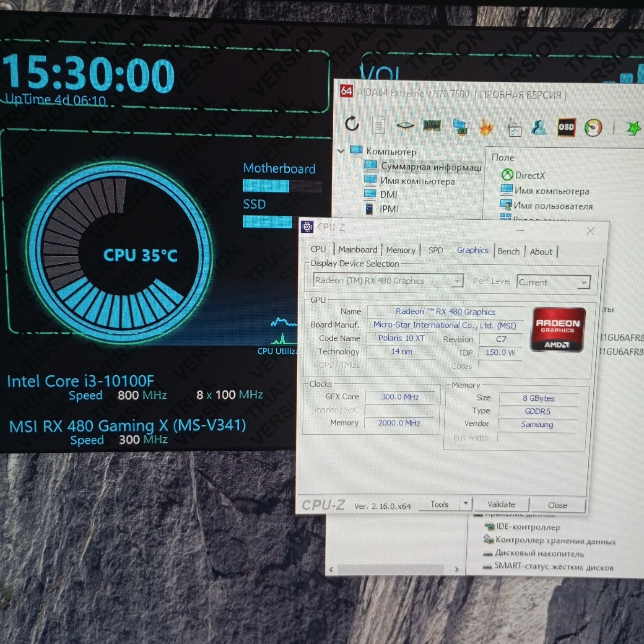Click the AIDA64 red 64 title icon
The height and width of the screenshot is (644, 644).
346,91
